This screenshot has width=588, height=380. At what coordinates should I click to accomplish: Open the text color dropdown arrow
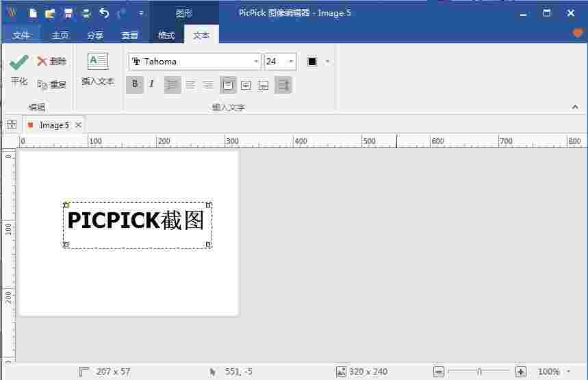(x=327, y=61)
